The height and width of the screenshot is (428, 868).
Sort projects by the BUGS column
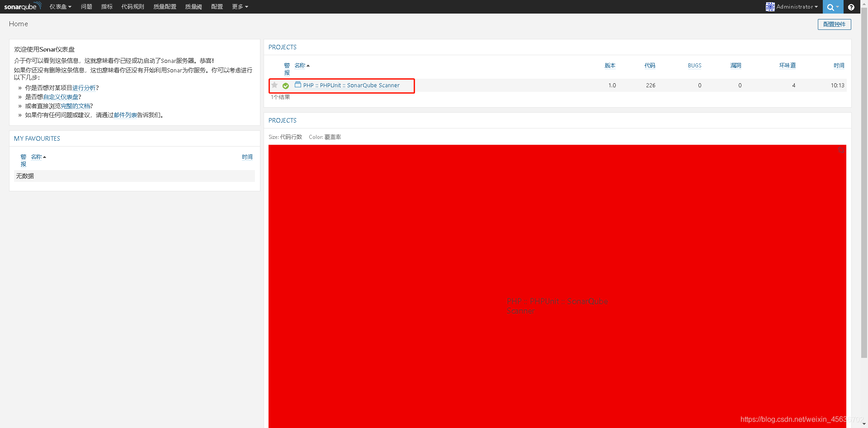[x=694, y=65]
